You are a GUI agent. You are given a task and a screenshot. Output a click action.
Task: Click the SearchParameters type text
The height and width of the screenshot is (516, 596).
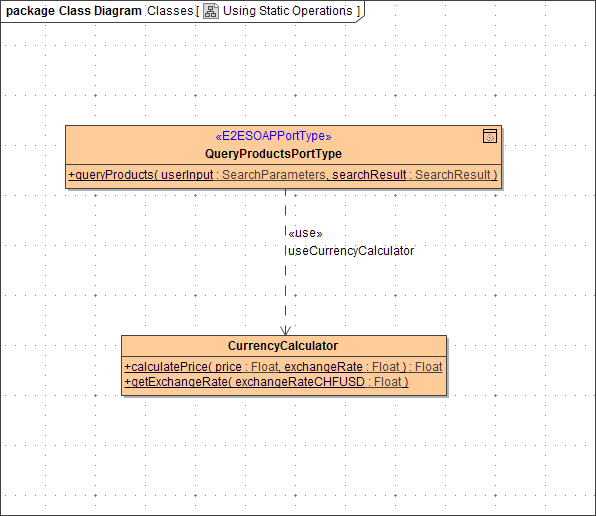click(x=274, y=175)
